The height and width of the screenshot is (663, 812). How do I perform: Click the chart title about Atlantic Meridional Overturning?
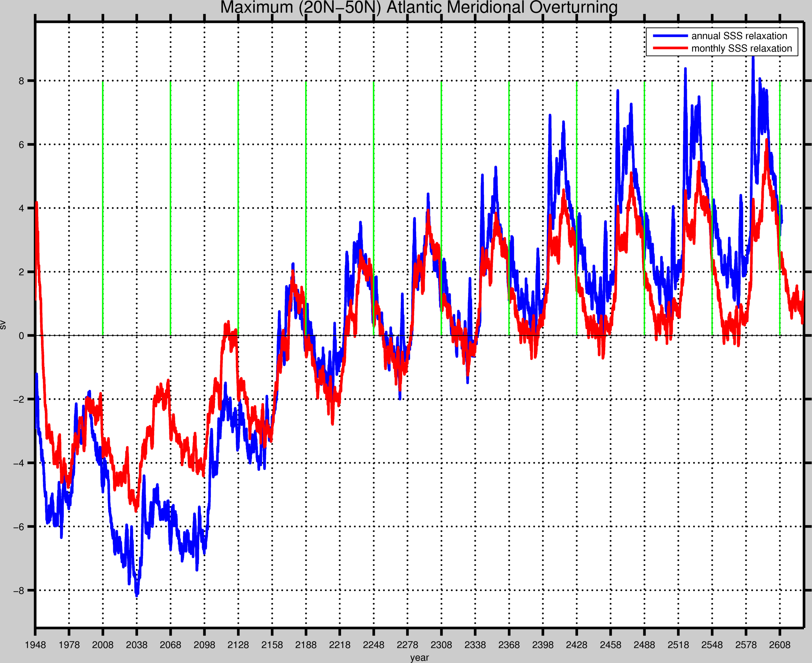pyautogui.click(x=418, y=7)
